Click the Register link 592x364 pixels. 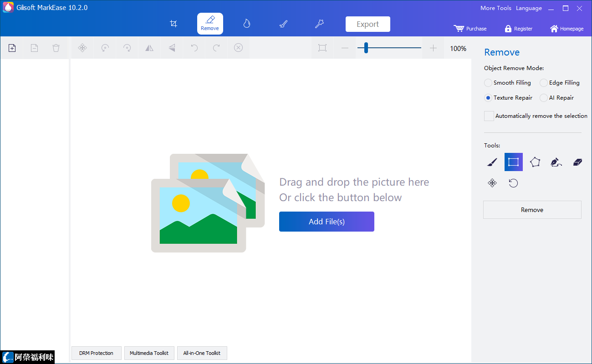point(518,28)
